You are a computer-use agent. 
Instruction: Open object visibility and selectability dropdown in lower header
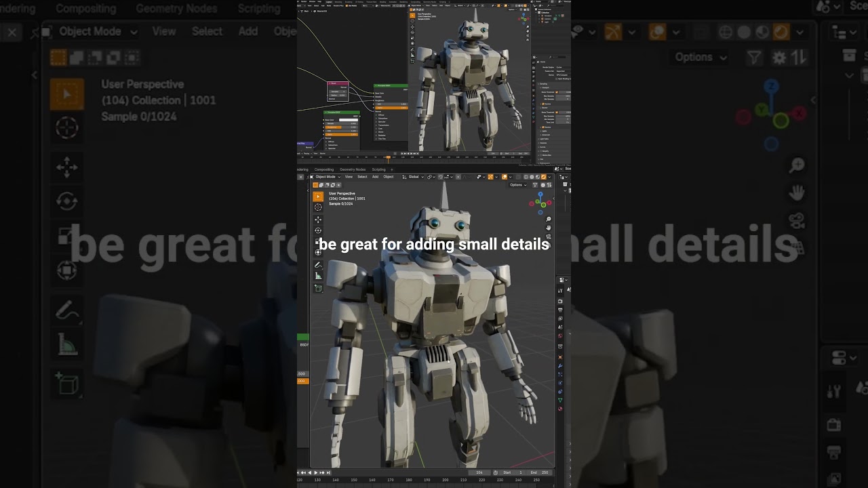point(481,177)
